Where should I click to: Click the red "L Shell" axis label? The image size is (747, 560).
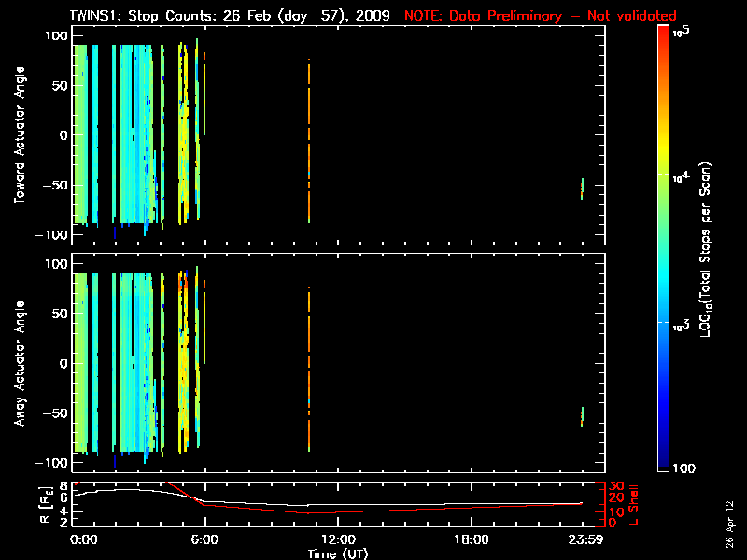coord(634,504)
